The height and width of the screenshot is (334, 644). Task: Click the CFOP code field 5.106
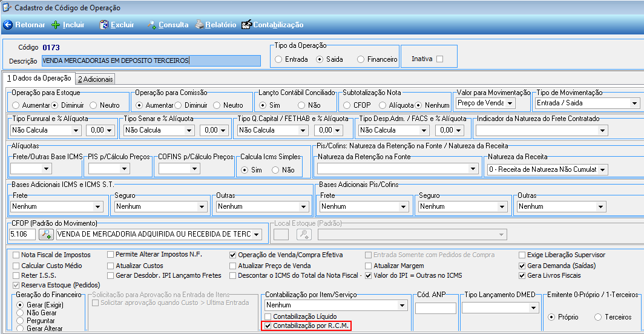[22, 234]
